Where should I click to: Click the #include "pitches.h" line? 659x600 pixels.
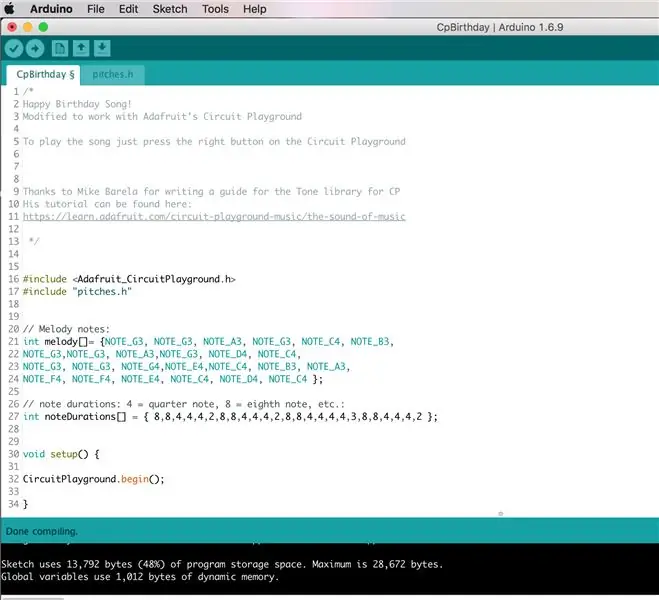tap(77, 292)
